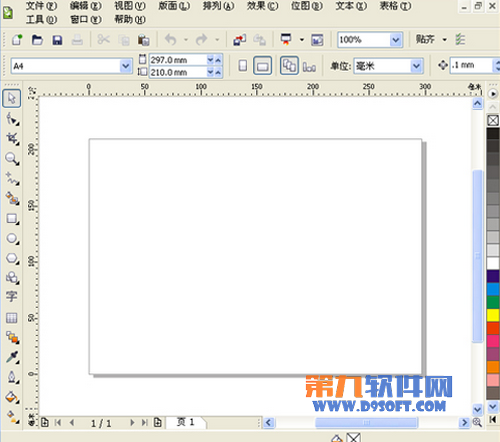Screen dimensions: 500x442
Task: Click the Redo arrow
Action: pos(201,40)
